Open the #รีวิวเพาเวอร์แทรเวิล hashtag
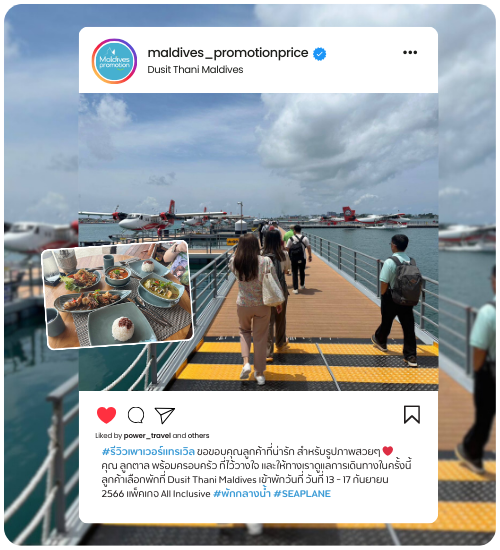Viewport: 500px width, 550px height. pyautogui.click(x=148, y=451)
